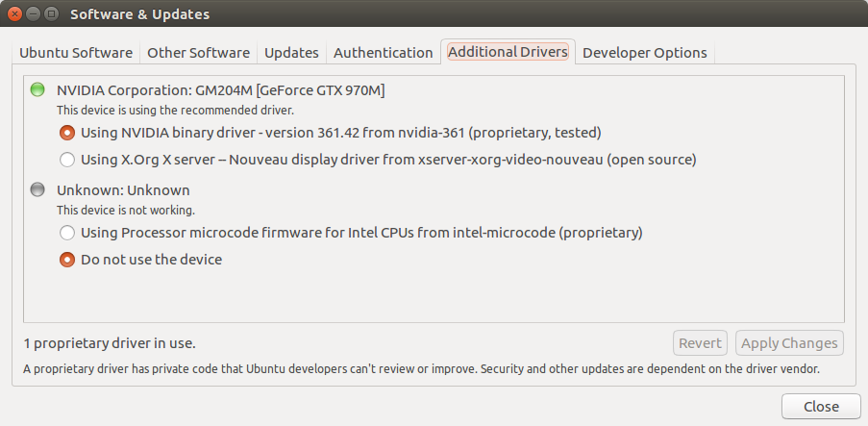
Task: Minimize the Software & Updates window
Action: coord(36,14)
